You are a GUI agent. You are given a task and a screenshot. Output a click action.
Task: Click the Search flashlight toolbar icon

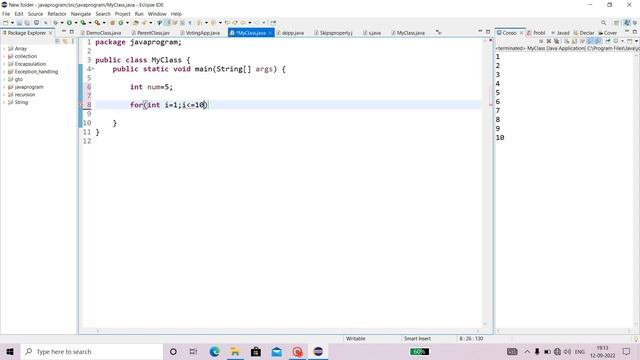click(x=144, y=23)
